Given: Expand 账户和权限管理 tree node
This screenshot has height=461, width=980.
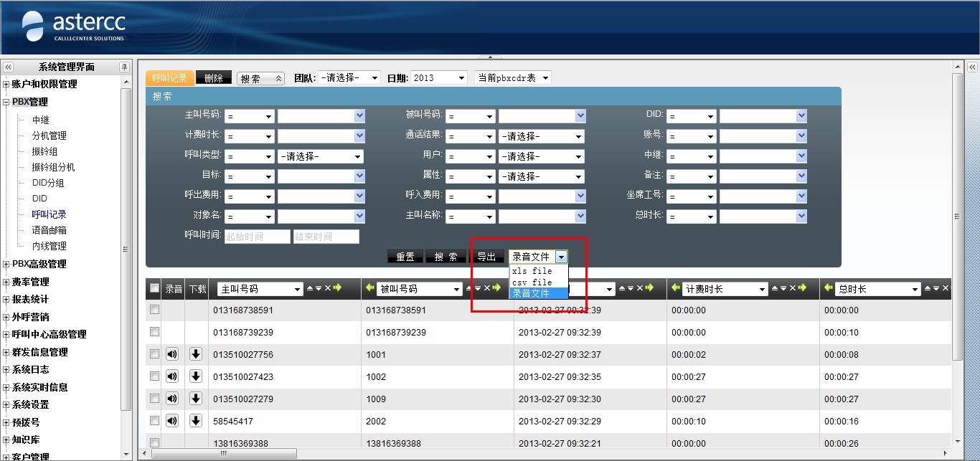Looking at the screenshot, I should coord(6,85).
